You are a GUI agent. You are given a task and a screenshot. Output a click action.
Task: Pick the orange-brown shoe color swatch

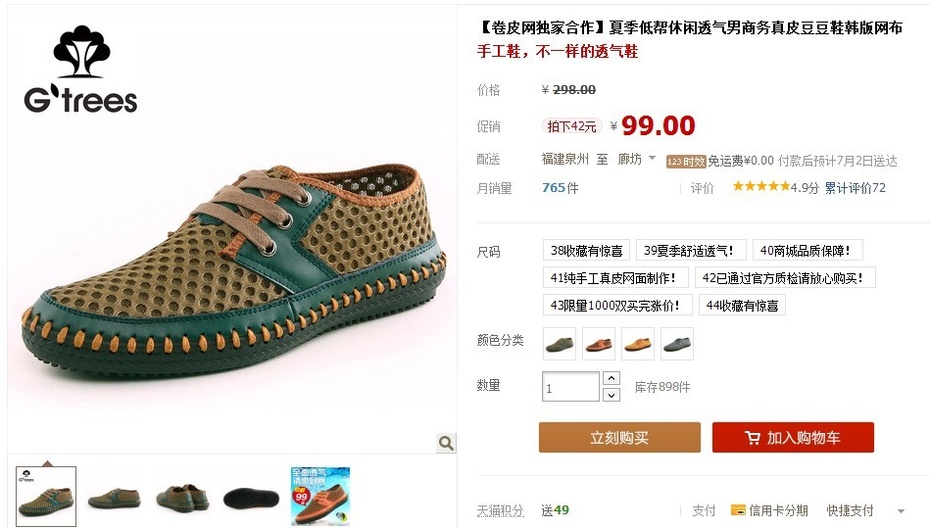(x=598, y=343)
